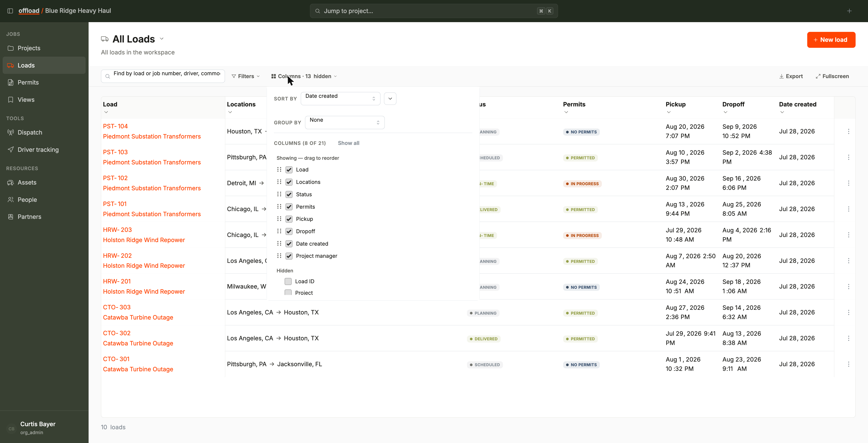Expand the Pickup column header chevron
Screen dimensions: 868x443
[x=668, y=112]
